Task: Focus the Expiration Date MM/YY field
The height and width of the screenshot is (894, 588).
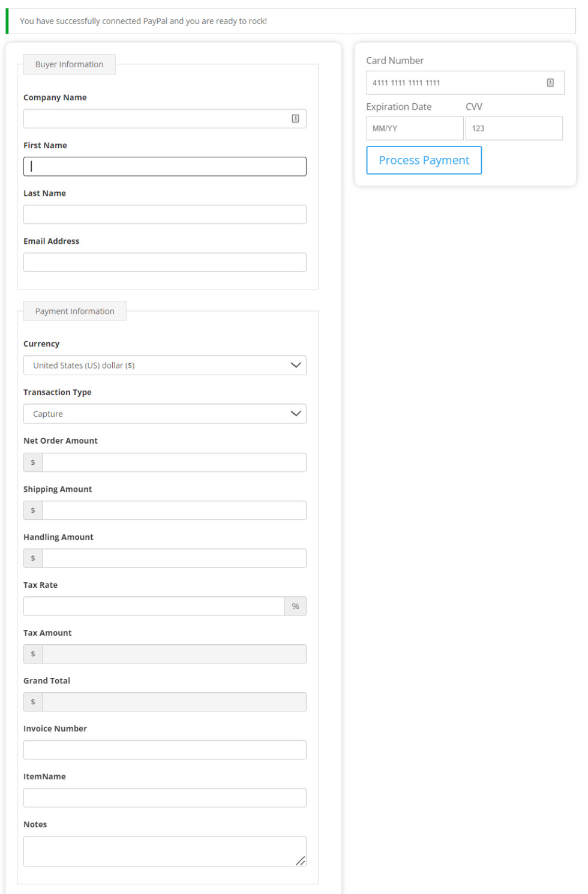Action: click(415, 128)
